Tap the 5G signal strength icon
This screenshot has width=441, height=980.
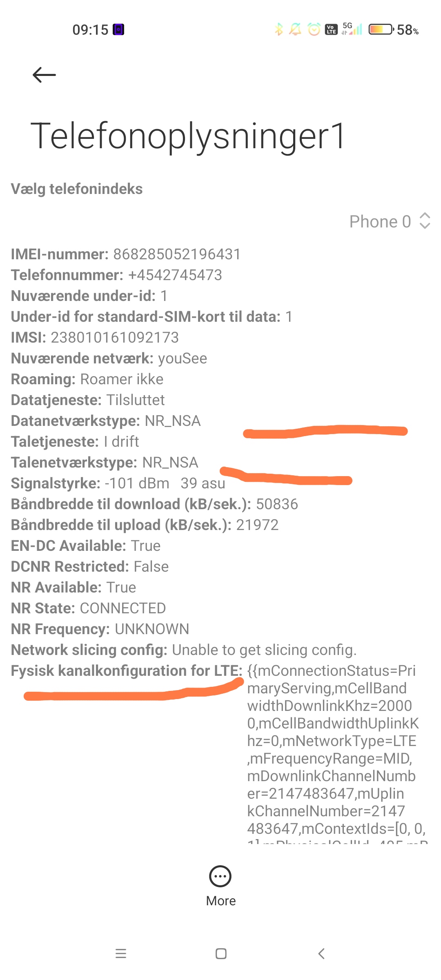[352, 29]
